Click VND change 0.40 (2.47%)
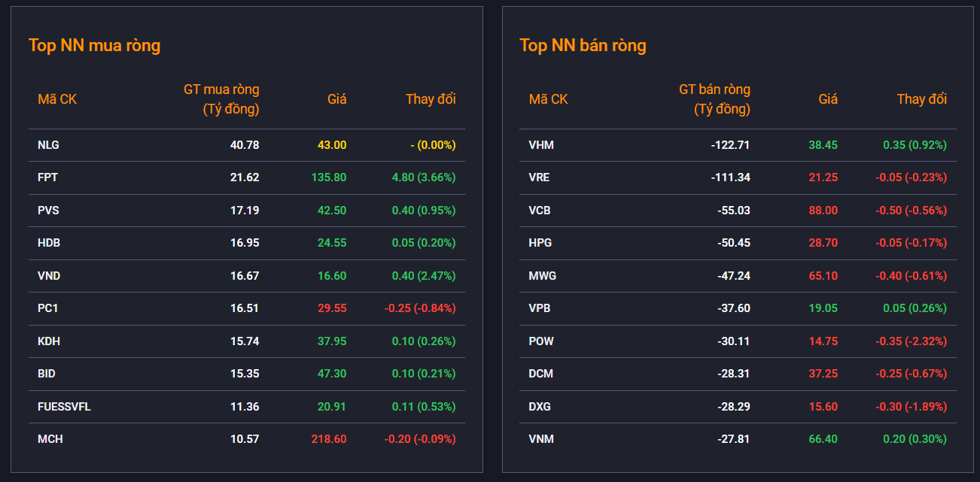 [424, 276]
